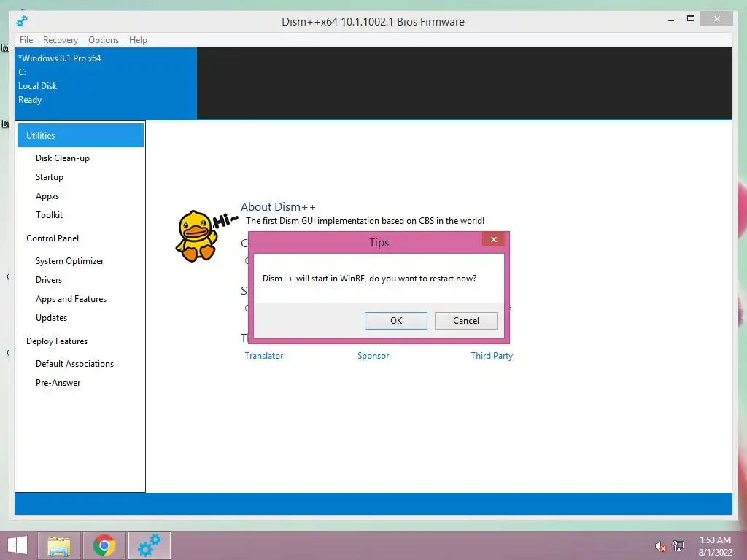Open Appxs in the sidebar
747x560 pixels.
[x=47, y=196]
